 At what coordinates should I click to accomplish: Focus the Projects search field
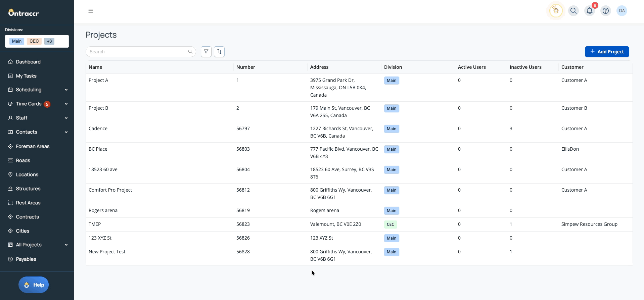(x=138, y=52)
